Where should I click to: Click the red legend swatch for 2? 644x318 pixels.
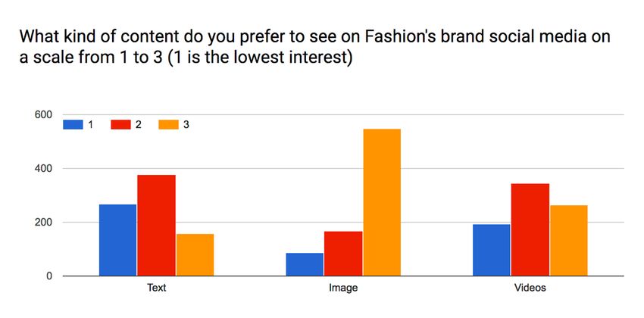[120, 125]
